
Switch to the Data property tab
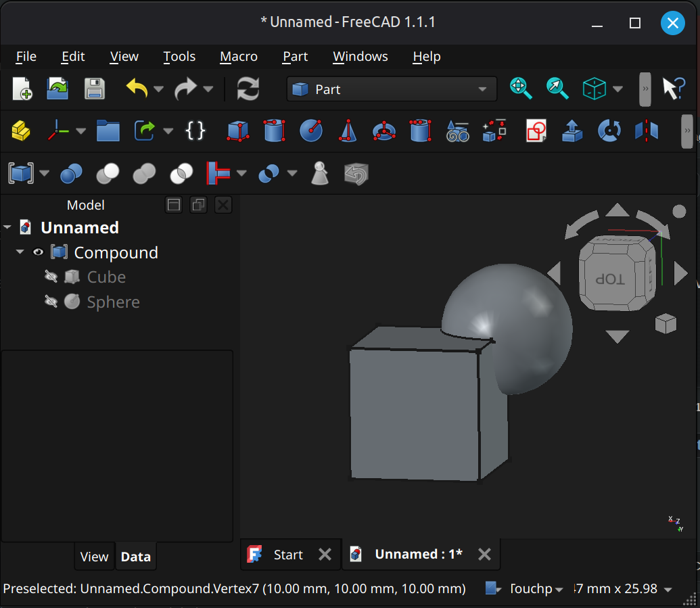click(136, 557)
